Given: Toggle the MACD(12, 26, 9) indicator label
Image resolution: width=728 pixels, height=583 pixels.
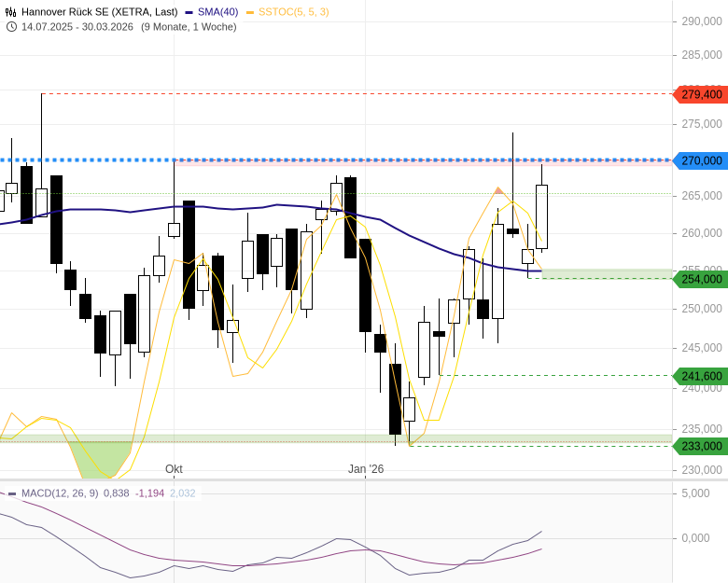Looking at the screenshot, I should [60, 493].
